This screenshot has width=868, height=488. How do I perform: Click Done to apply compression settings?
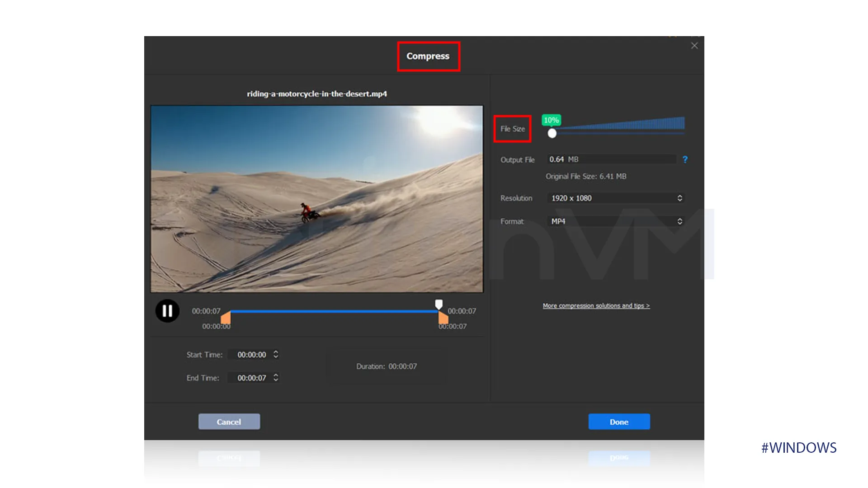pos(618,421)
